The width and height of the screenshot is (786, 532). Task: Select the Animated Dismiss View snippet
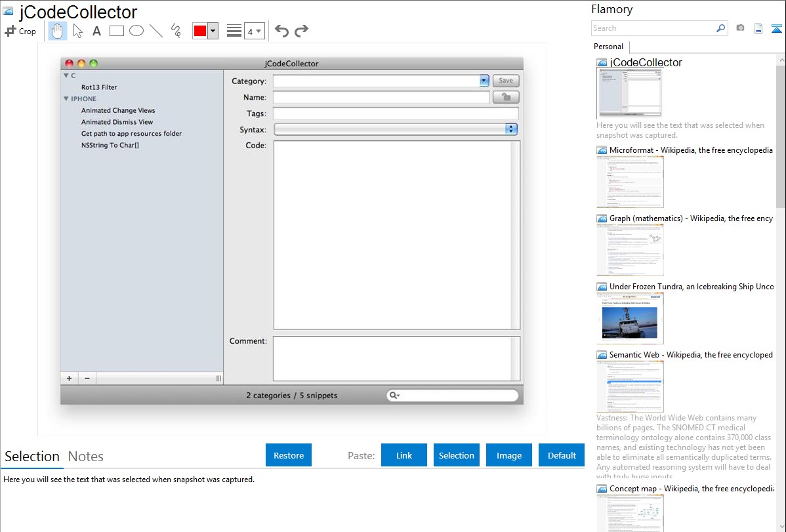(x=117, y=122)
